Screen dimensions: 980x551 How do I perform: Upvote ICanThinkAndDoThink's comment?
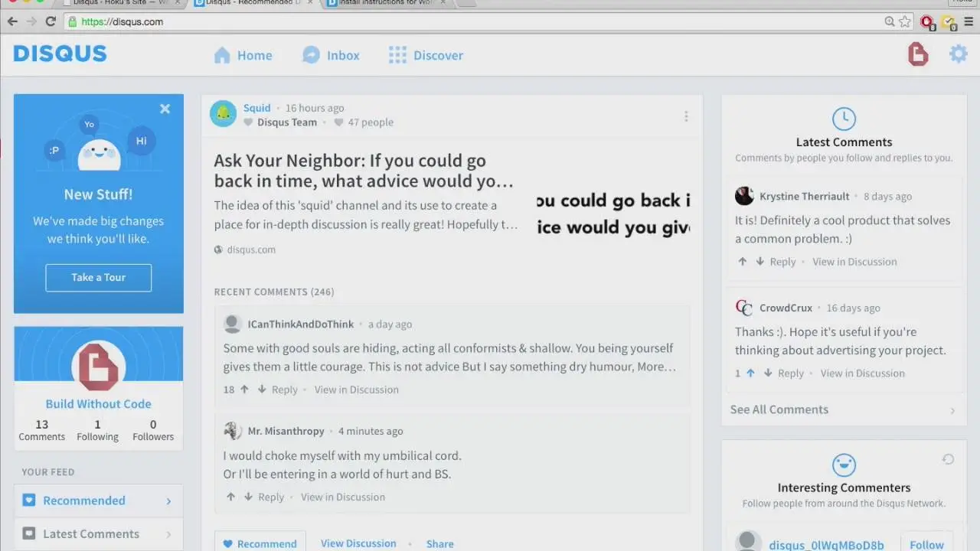coord(244,390)
